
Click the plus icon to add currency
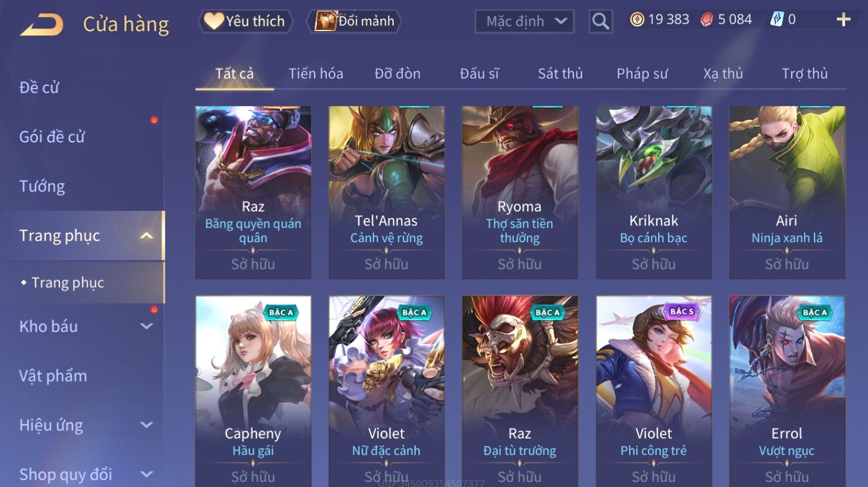pos(843,20)
